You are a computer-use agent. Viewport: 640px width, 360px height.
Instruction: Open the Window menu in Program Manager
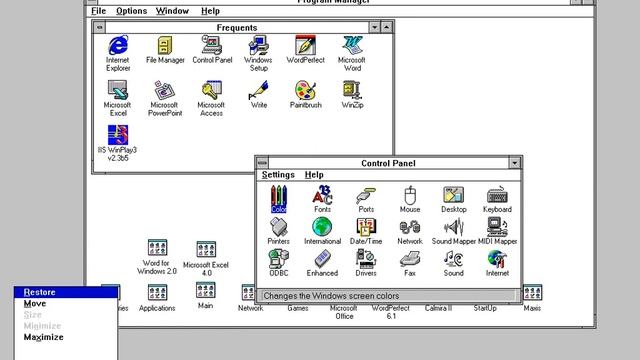pos(172,11)
